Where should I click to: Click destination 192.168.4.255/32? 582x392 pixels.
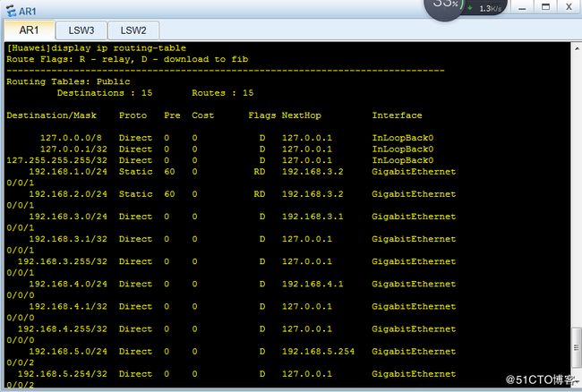(x=63, y=329)
